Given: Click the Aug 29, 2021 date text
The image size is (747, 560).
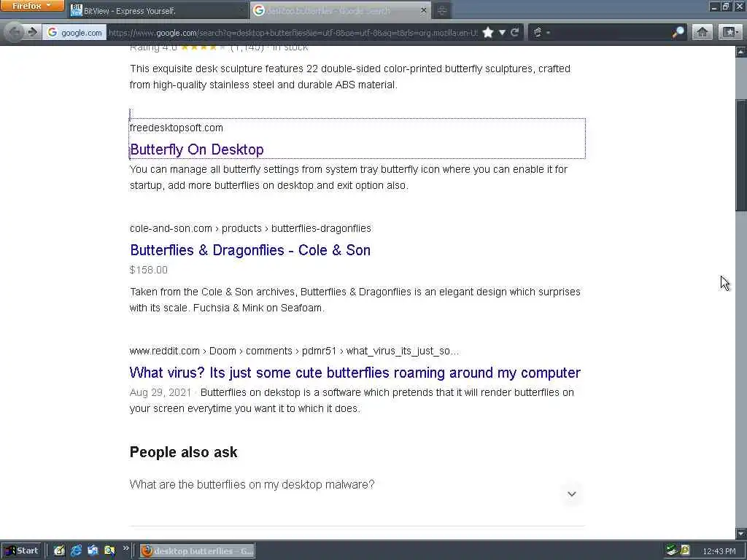Looking at the screenshot, I should pos(160,392).
